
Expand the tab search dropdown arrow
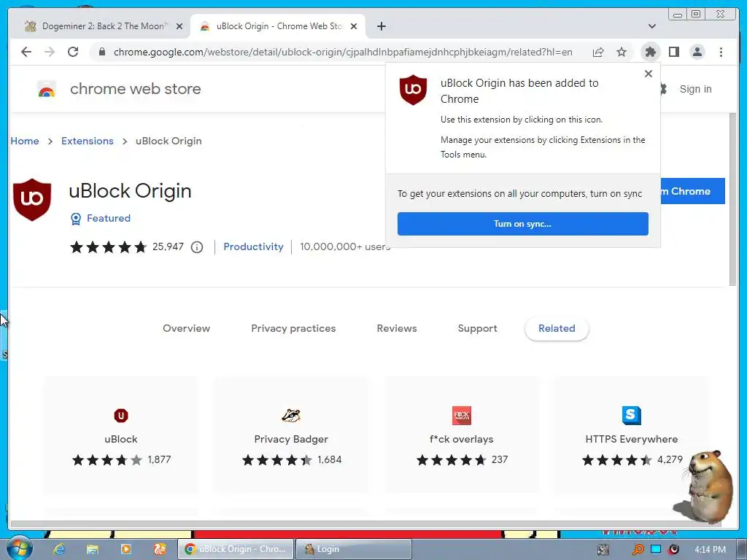point(652,26)
